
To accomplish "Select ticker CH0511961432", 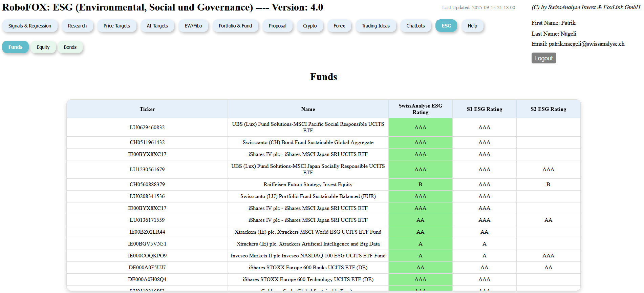I will click(x=147, y=142).
